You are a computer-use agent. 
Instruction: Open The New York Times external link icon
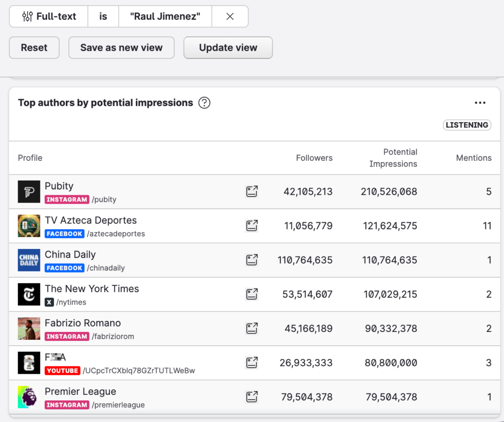(x=252, y=294)
